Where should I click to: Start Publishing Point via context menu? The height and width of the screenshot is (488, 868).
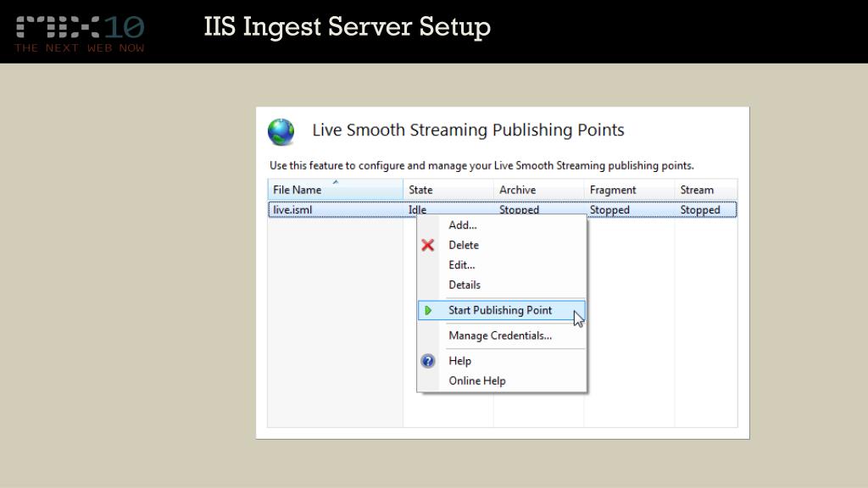[502, 310]
